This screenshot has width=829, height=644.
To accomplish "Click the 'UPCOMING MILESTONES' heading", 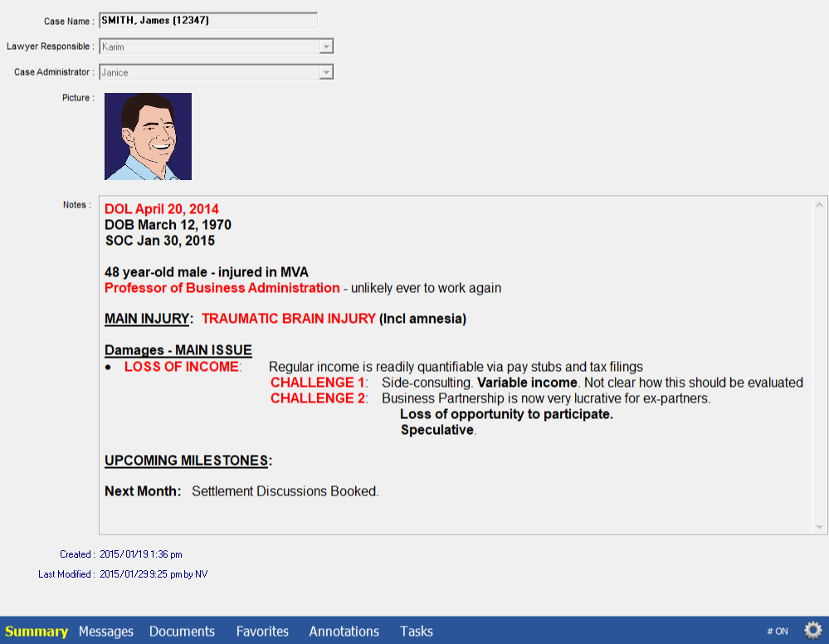I will pos(187,461).
